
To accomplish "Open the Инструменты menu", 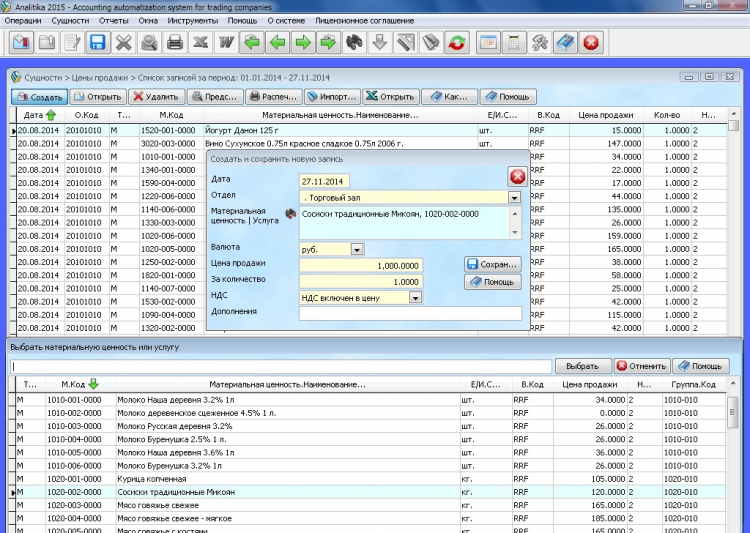I will [193, 20].
